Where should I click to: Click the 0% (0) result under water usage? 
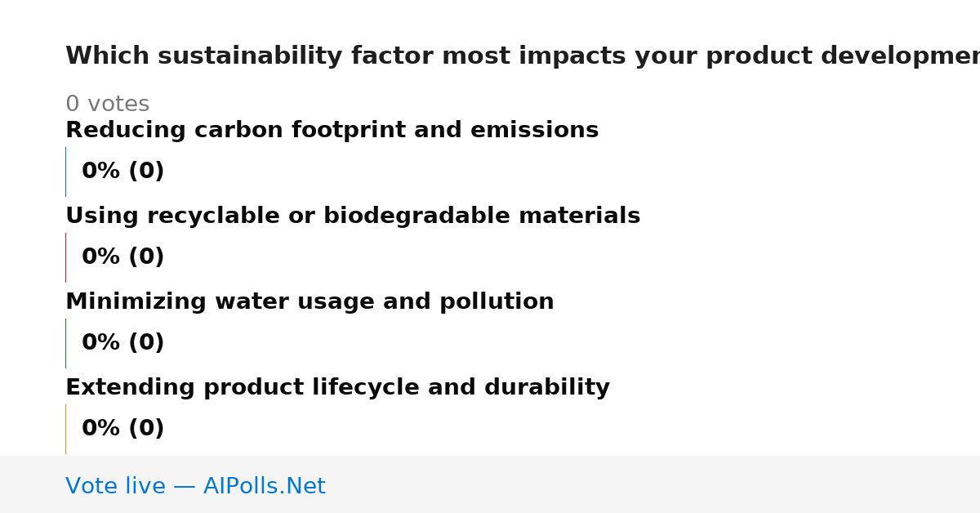pyautogui.click(x=123, y=343)
